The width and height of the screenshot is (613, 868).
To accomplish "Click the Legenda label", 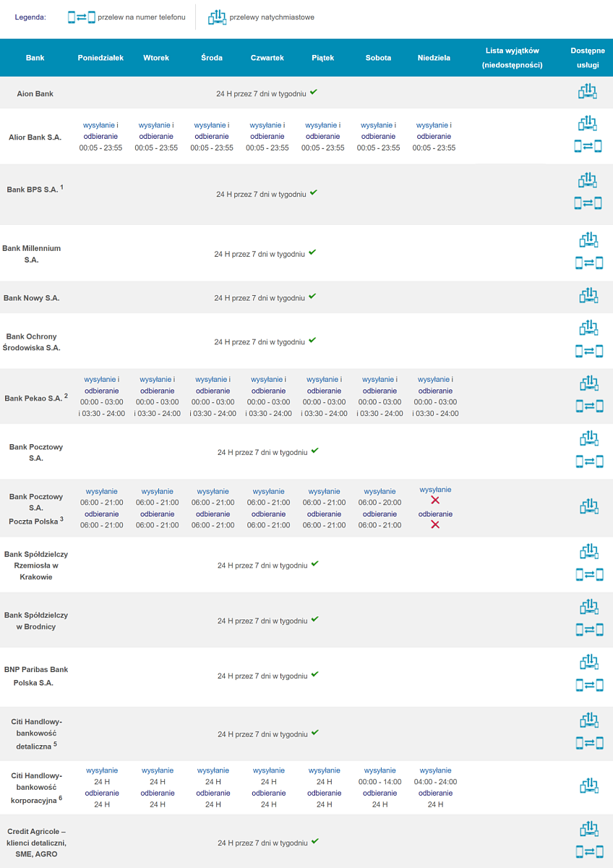I will pos(29,17).
